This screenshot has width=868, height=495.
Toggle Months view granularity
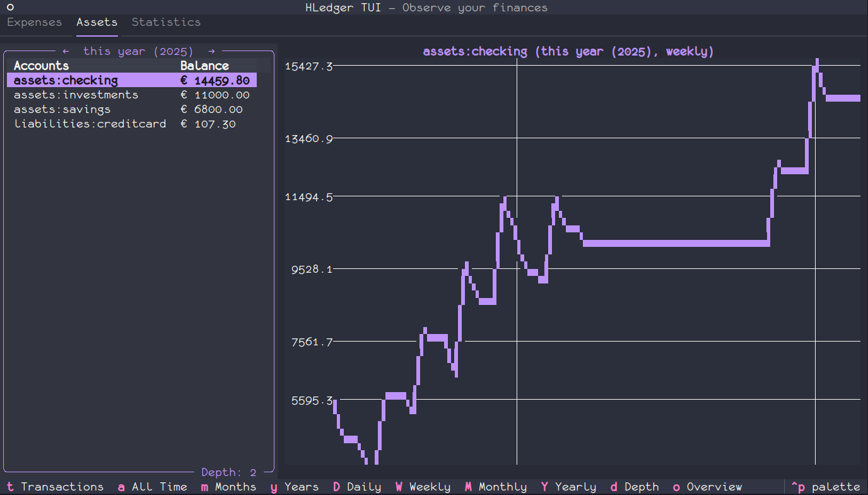(228, 487)
